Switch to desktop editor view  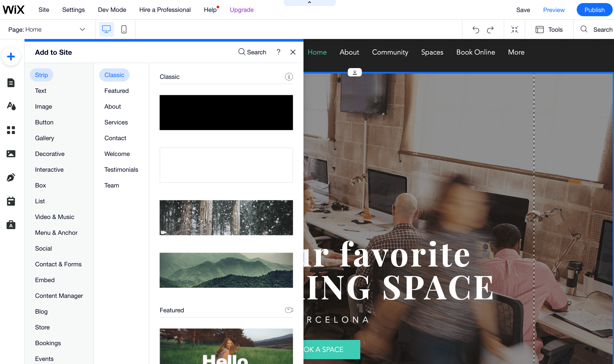click(106, 29)
